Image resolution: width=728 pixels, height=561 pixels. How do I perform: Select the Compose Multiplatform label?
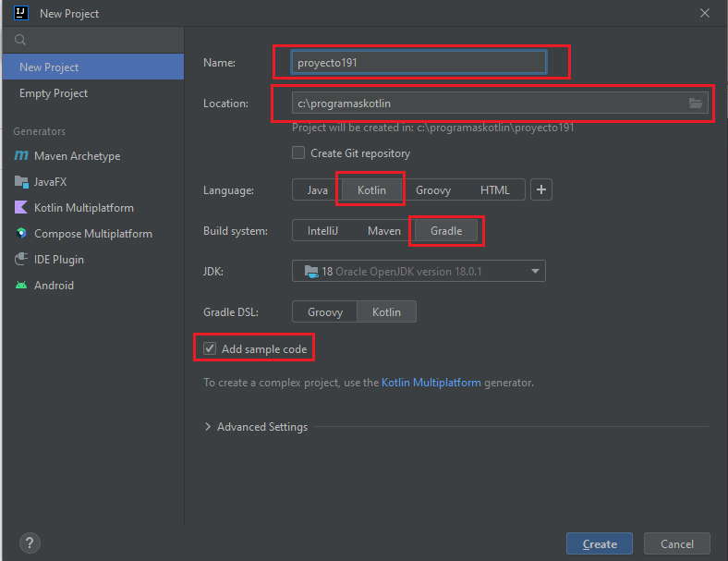[x=93, y=234]
